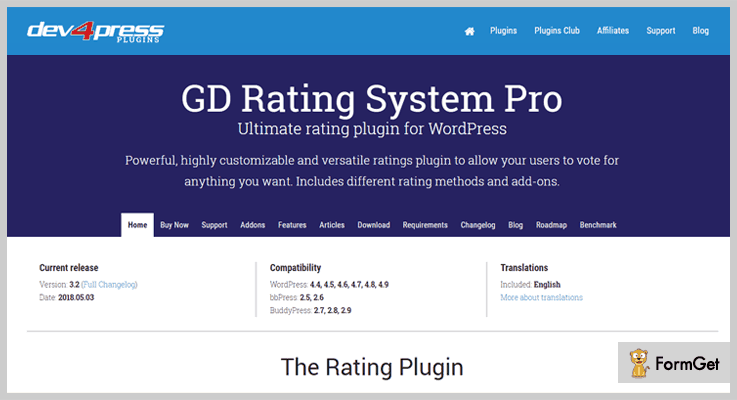Open the Roadmap tab
The height and width of the screenshot is (400, 737).
pyautogui.click(x=551, y=225)
